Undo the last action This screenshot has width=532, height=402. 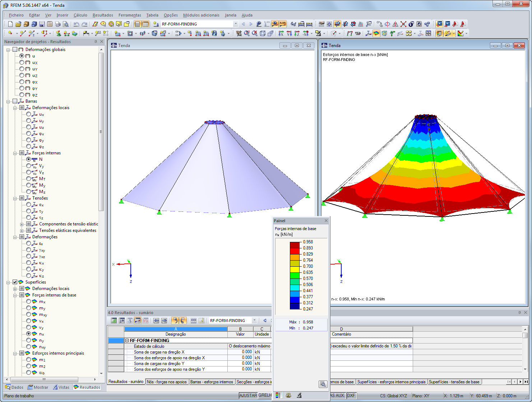[x=76, y=24]
